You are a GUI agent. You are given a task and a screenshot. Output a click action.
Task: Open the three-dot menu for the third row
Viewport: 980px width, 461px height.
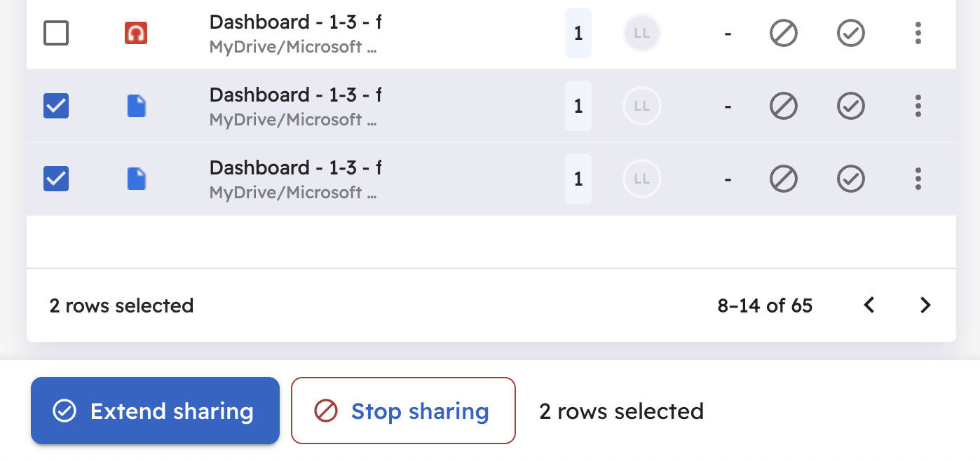tap(918, 179)
